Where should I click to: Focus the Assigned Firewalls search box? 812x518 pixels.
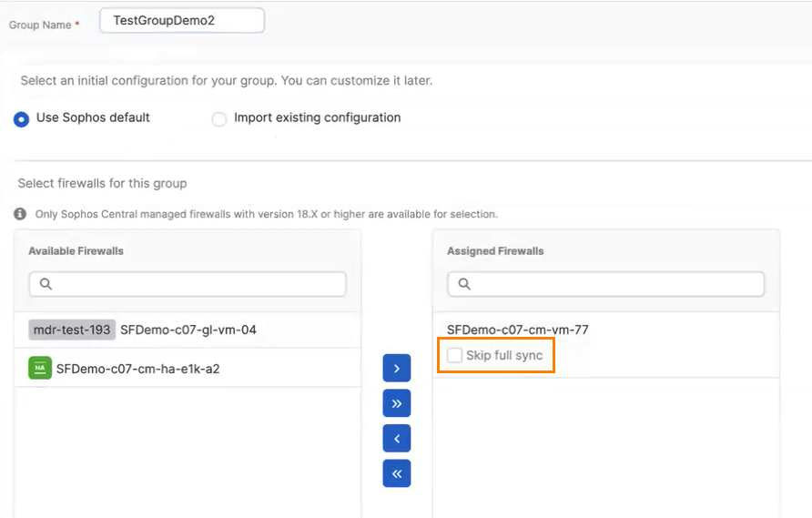tap(614, 284)
